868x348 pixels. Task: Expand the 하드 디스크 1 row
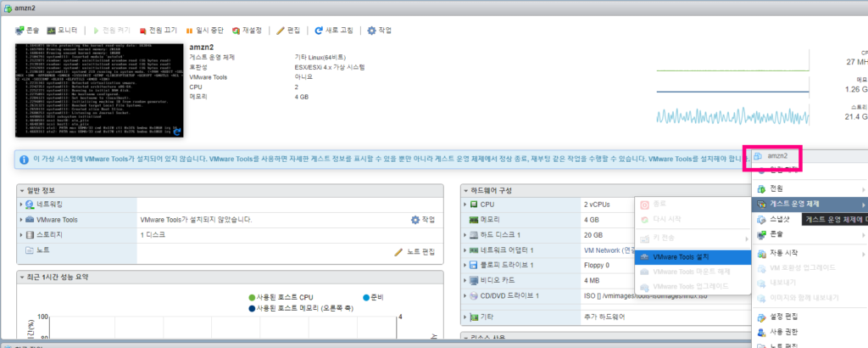click(465, 234)
